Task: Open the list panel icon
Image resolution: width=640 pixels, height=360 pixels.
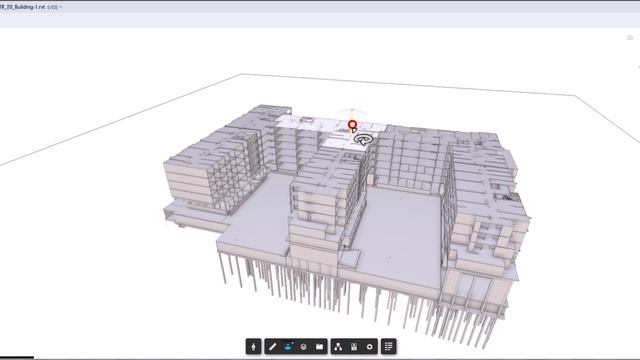Action: point(389,347)
